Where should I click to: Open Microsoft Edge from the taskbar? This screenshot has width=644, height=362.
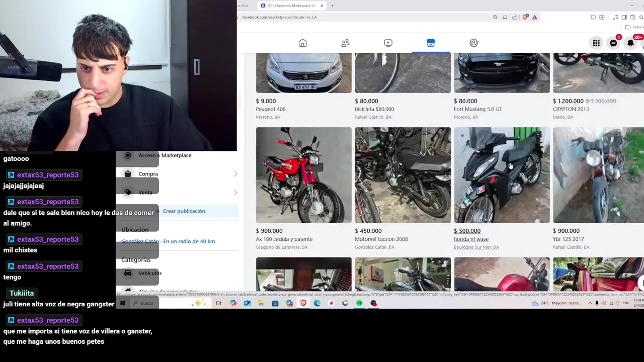coord(317,303)
